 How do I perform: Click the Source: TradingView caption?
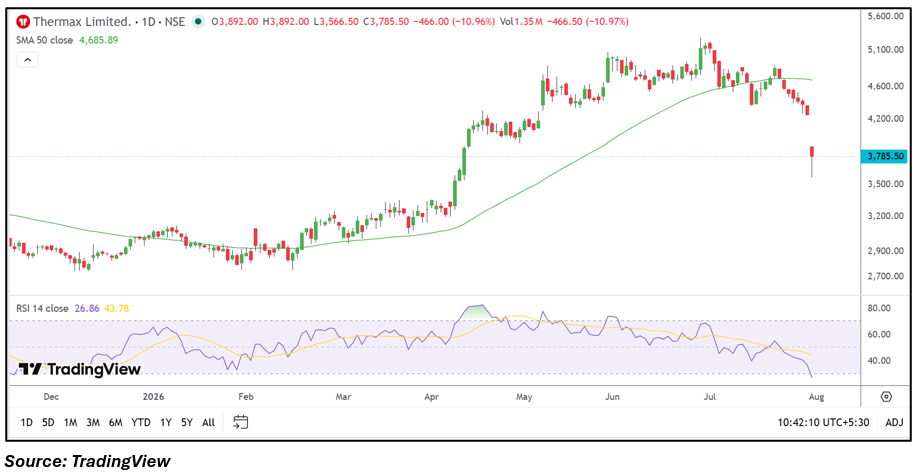coord(88,461)
